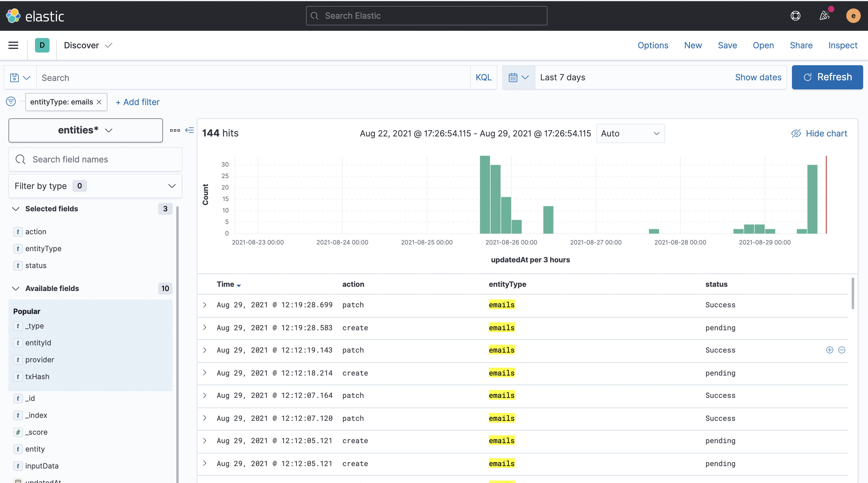Expand the 12:19:28.583 create row
868x483 pixels.
coord(205,328)
